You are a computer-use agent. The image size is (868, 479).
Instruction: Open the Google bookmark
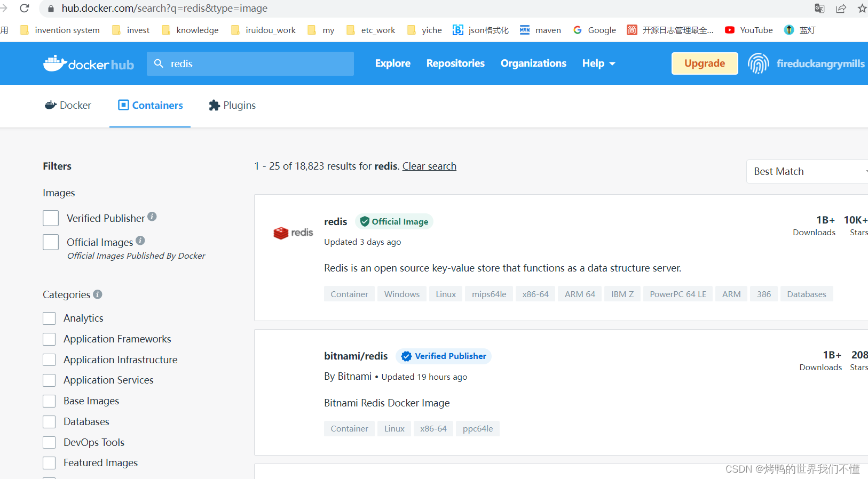tap(595, 30)
